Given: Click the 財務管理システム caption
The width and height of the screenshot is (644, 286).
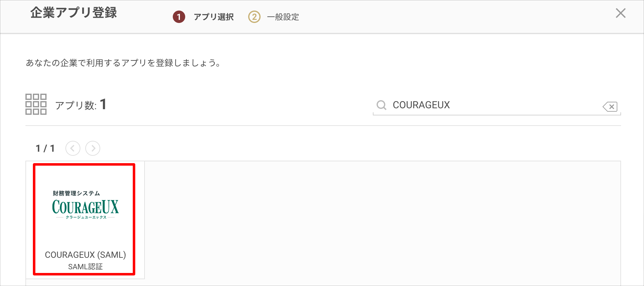Looking at the screenshot, I should pyautogui.click(x=76, y=193).
